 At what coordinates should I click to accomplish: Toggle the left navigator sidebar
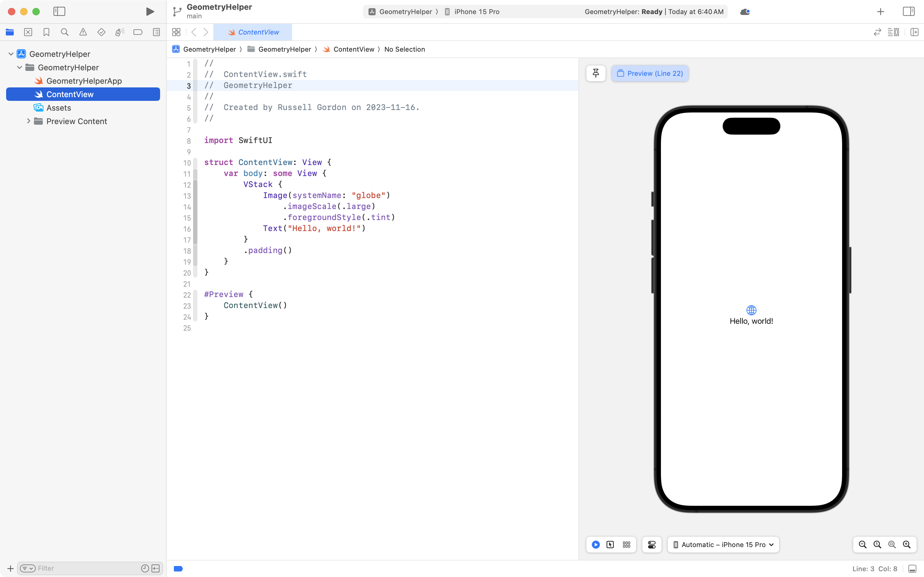(59, 11)
